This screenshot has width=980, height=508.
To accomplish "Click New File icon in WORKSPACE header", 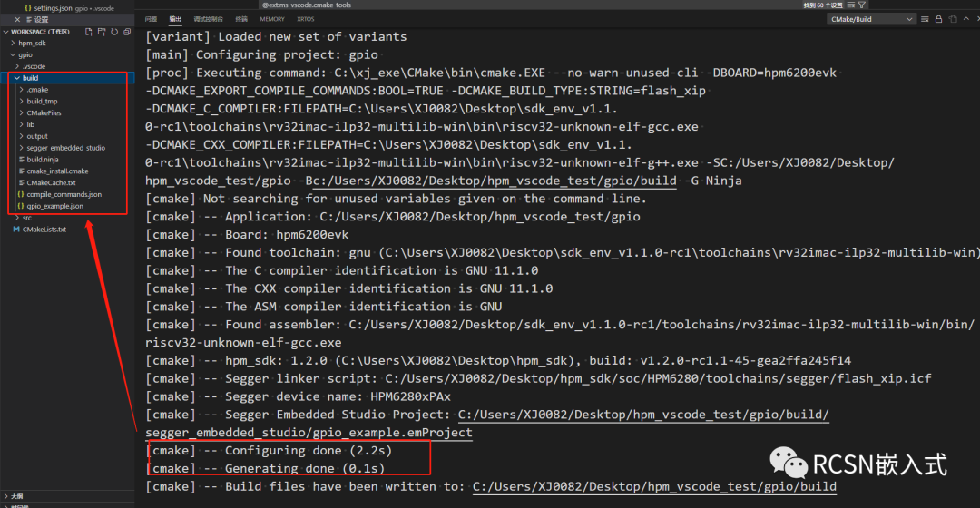I will coord(89,32).
